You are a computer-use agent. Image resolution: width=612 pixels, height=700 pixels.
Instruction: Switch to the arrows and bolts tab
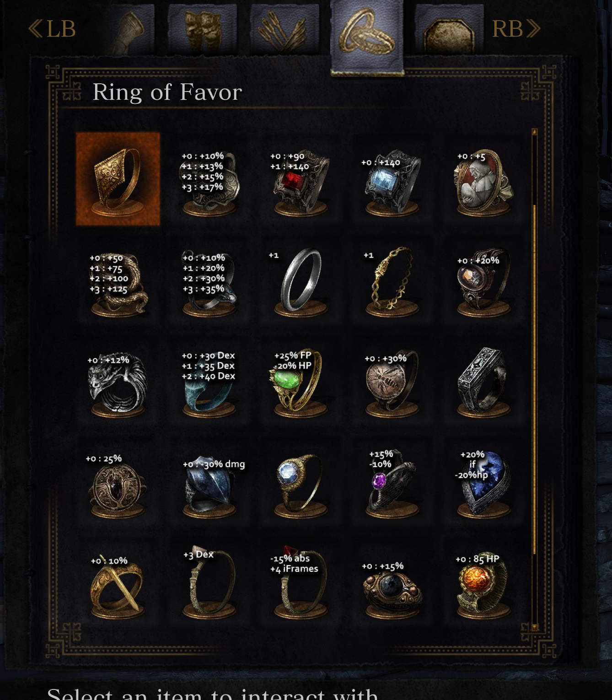click(284, 29)
